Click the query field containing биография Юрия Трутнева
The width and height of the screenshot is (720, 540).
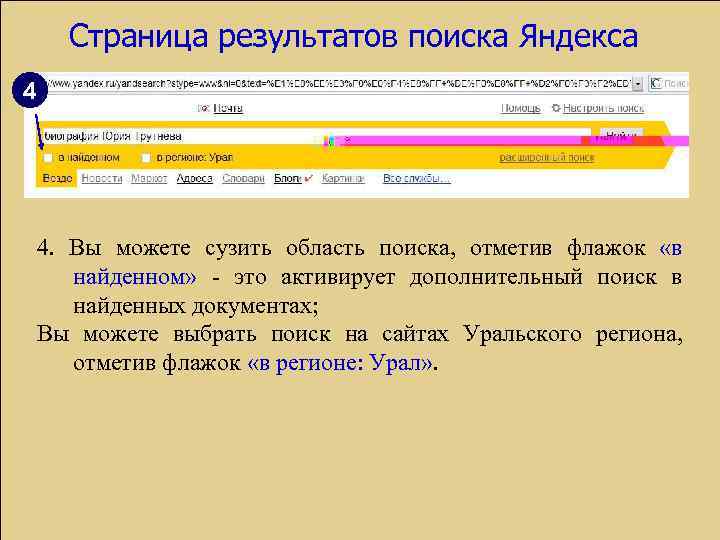tap(315, 136)
